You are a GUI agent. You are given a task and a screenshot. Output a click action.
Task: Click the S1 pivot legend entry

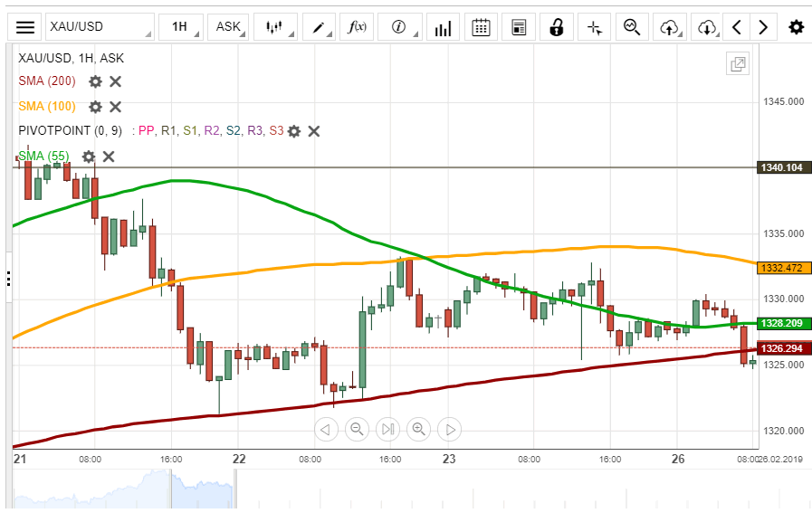coord(190,130)
